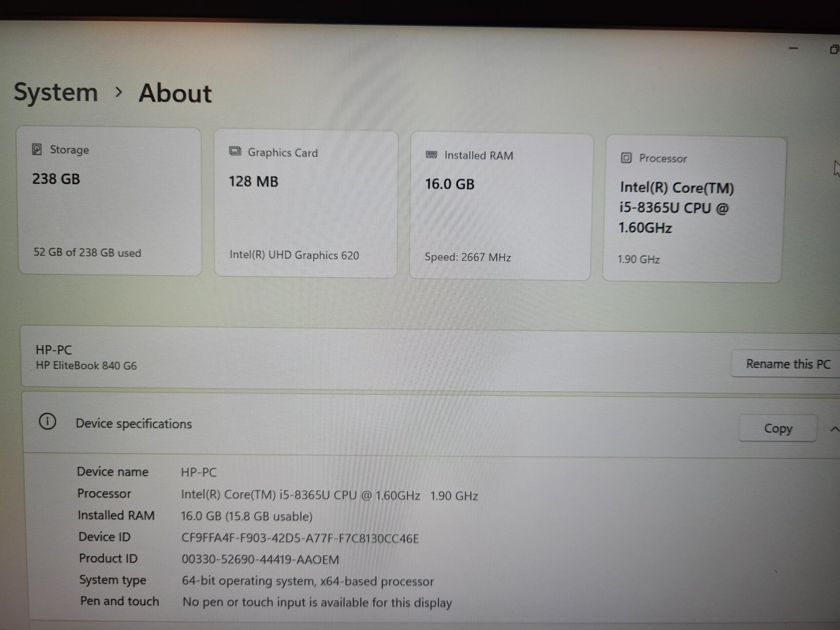Click the Graphics Card icon
The height and width of the screenshot is (630, 840).
point(235,152)
